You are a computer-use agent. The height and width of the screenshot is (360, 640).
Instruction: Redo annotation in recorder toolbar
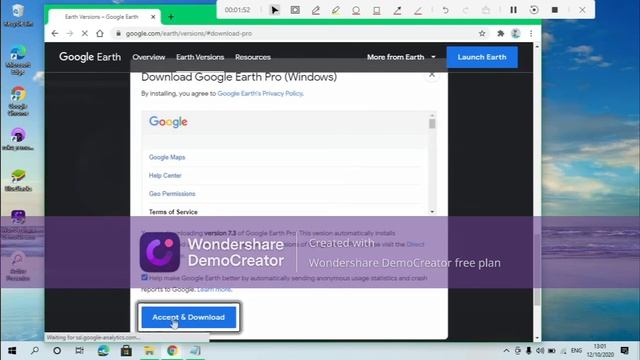pyautogui.click(x=465, y=10)
